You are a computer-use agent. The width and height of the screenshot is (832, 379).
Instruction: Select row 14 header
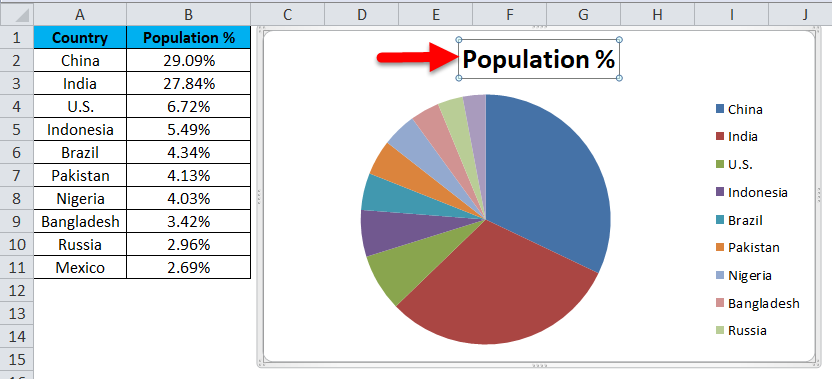[x=16, y=337]
